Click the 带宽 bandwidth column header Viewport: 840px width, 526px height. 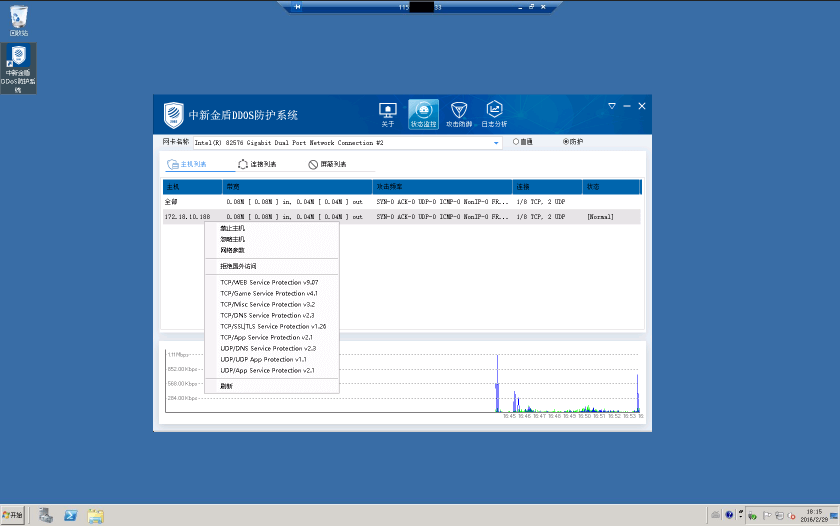[297, 187]
